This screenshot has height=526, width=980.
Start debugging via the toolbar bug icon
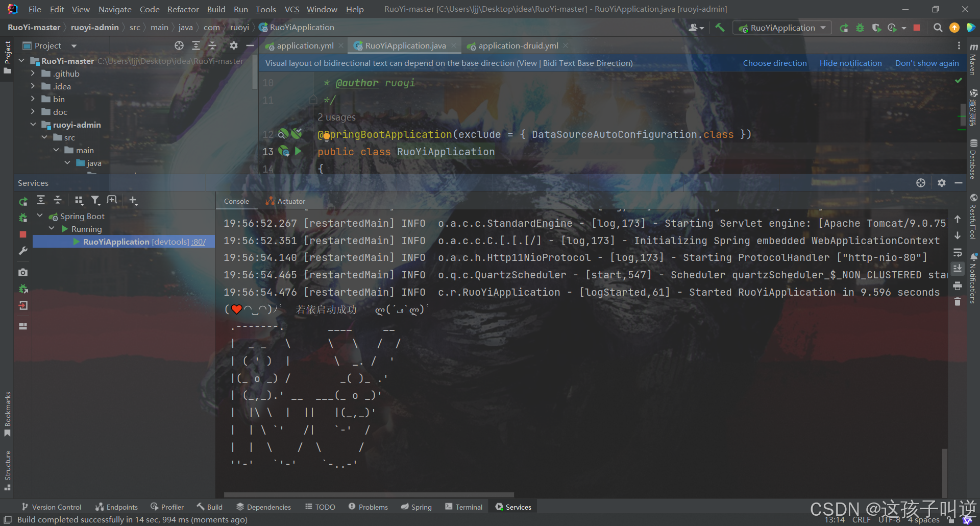(x=860, y=28)
